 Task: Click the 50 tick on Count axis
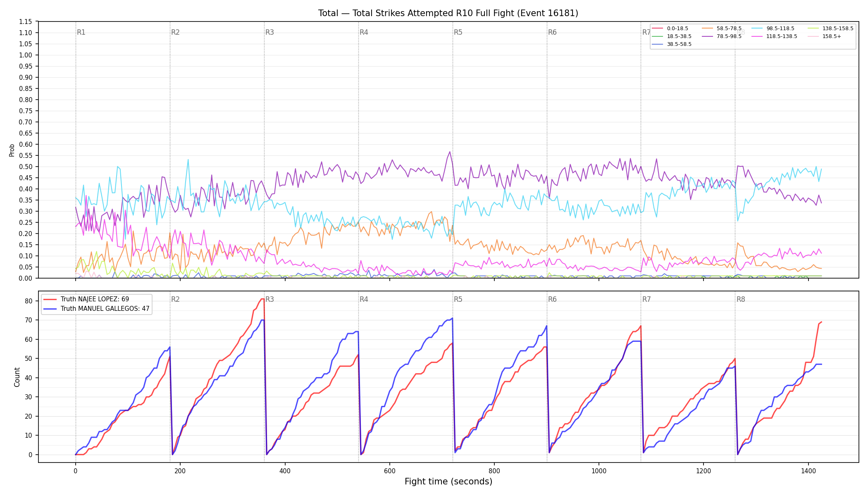click(x=29, y=358)
